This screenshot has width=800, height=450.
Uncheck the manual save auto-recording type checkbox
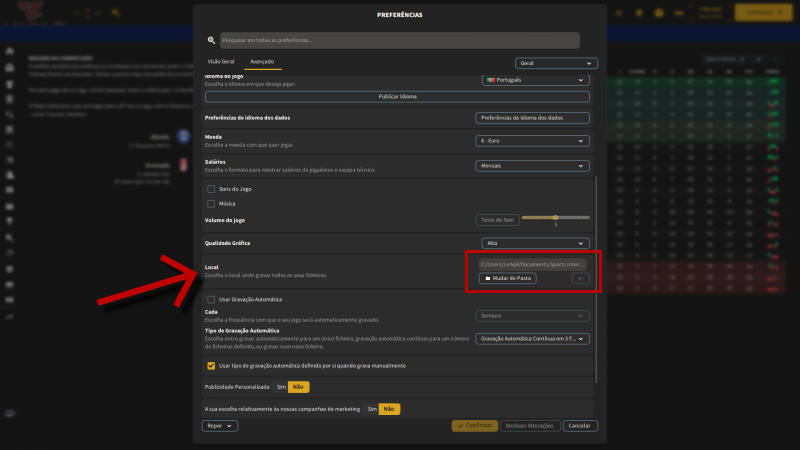pyautogui.click(x=211, y=365)
